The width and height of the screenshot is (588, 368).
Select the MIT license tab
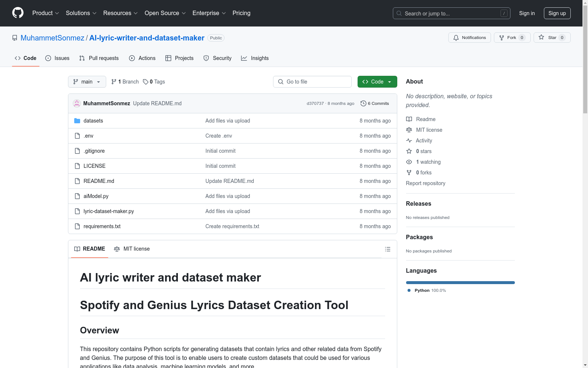[132, 249]
